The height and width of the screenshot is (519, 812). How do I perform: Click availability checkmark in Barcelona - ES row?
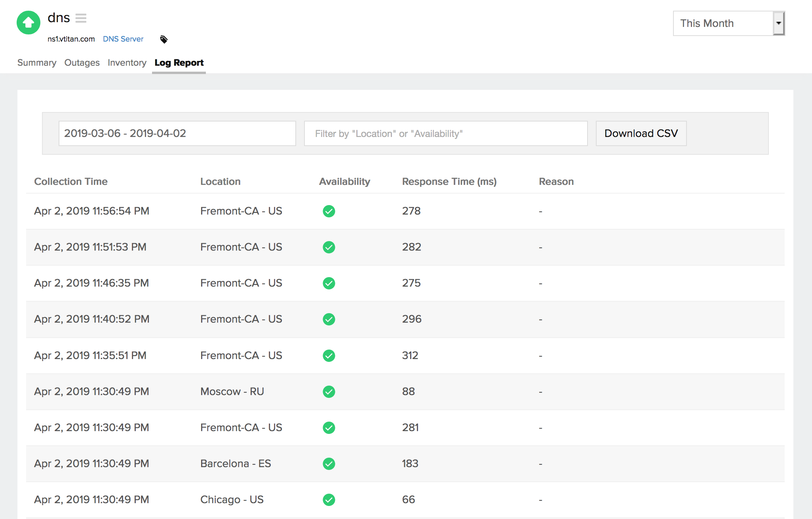(329, 464)
